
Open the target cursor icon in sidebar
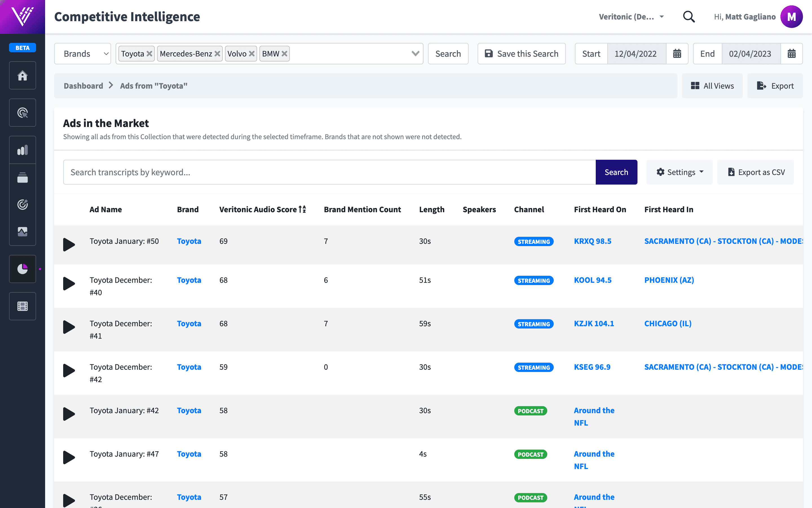pos(23,113)
